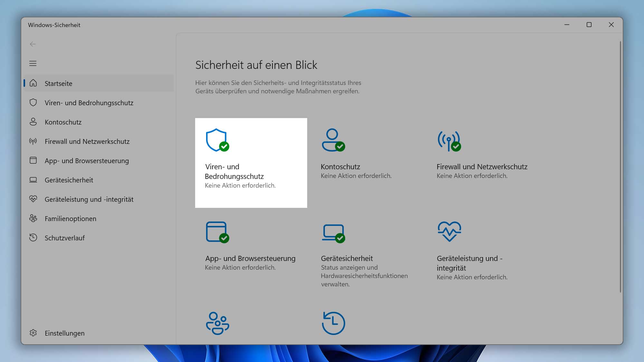644x362 pixels.
Task: Open Viren- und Bedrohungsschutz from sidebar
Action: [99, 102]
